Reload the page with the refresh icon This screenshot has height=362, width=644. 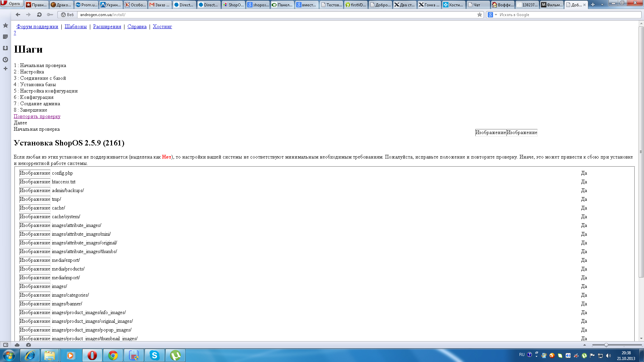(x=39, y=15)
